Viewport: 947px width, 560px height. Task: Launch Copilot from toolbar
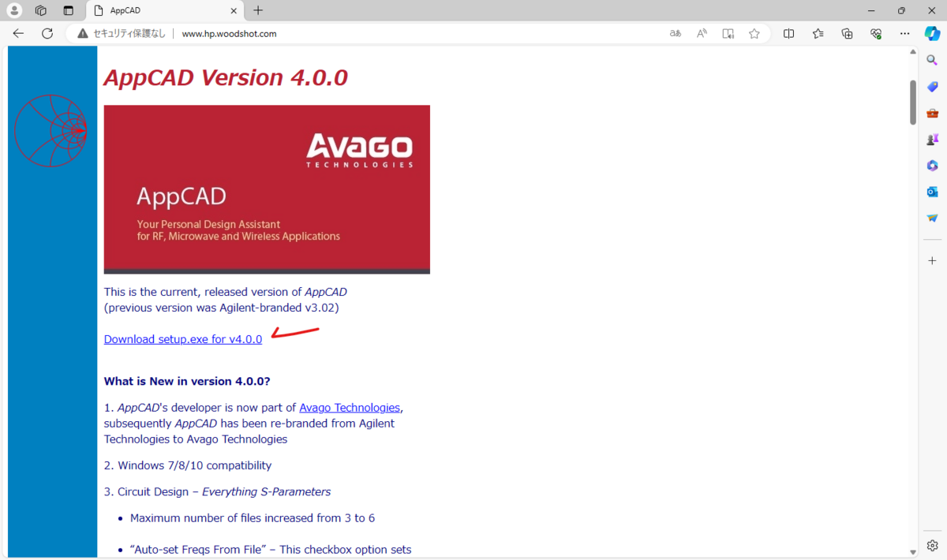point(932,34)
